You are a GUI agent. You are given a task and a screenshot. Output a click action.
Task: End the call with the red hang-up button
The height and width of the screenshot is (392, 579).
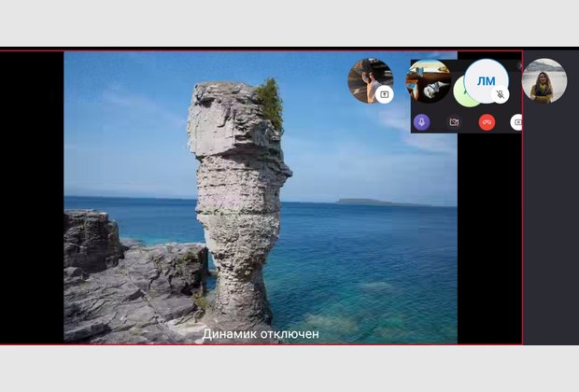tap(487, 122)
